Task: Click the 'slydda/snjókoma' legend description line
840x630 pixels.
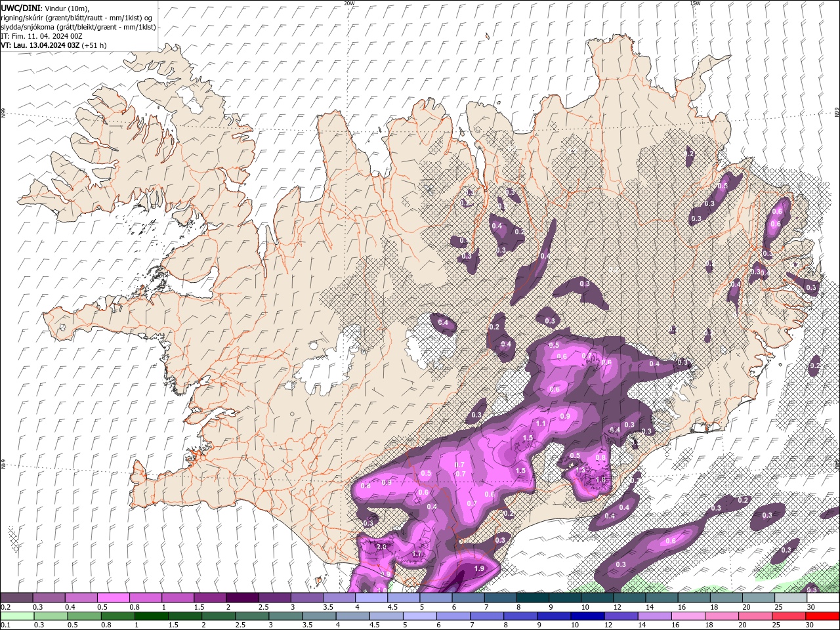Action: click(78, 27)
